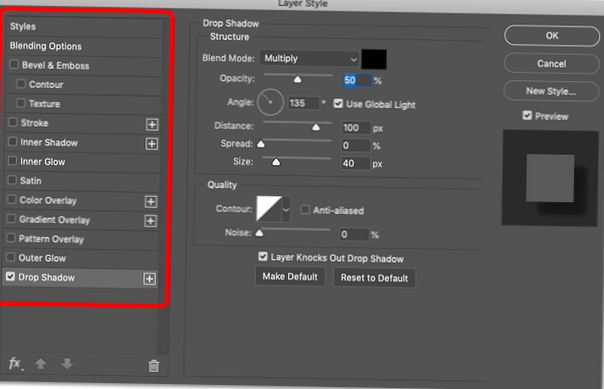
Task: Toggle the Preview checkbox
Action: point(527,115)
